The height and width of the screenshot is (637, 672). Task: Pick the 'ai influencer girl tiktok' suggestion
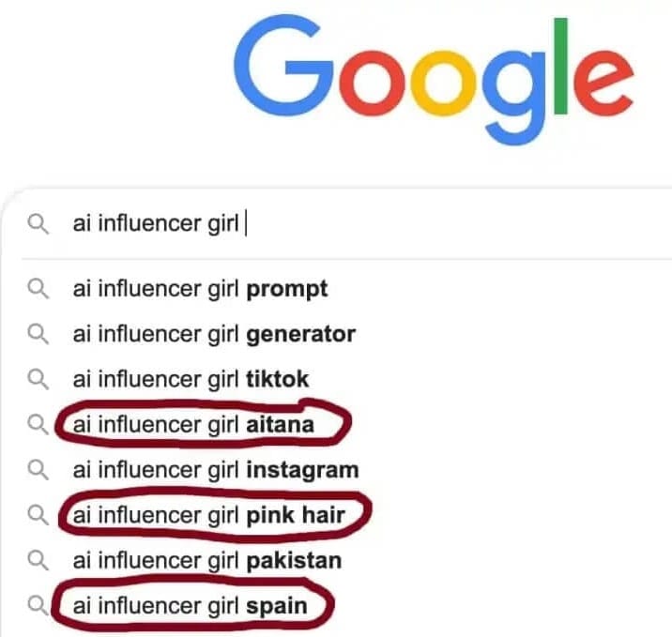click(x=191, y=379)
